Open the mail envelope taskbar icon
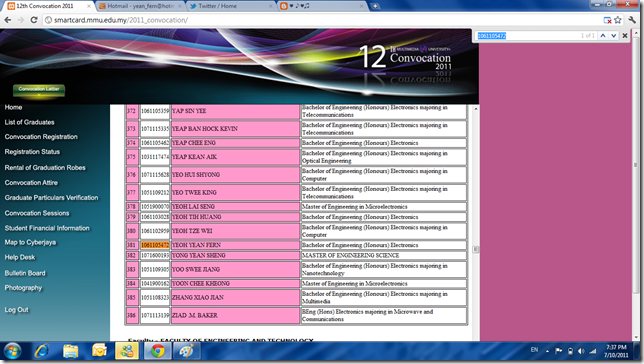Viewport: 644px width, 364px height. [99, 352]
